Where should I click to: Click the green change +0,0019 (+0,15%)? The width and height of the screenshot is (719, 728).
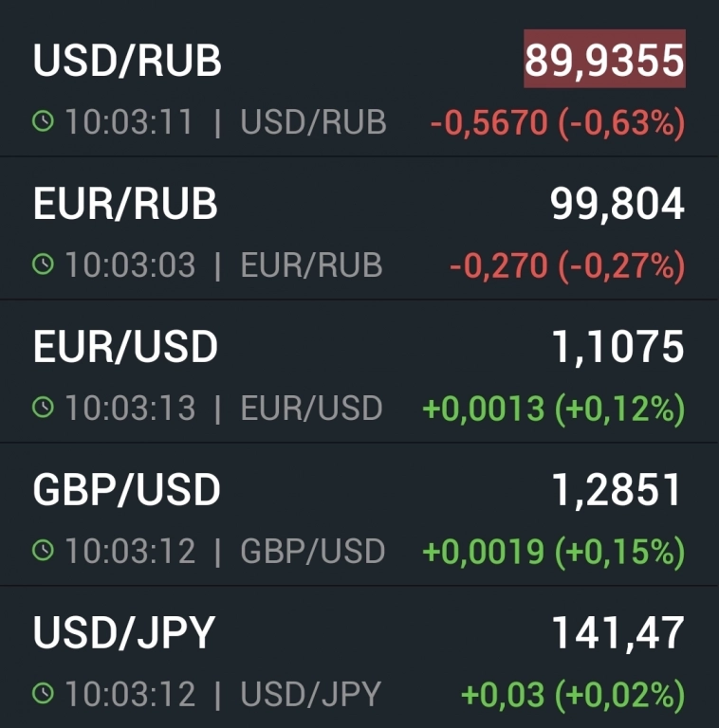tap(553, 552)
